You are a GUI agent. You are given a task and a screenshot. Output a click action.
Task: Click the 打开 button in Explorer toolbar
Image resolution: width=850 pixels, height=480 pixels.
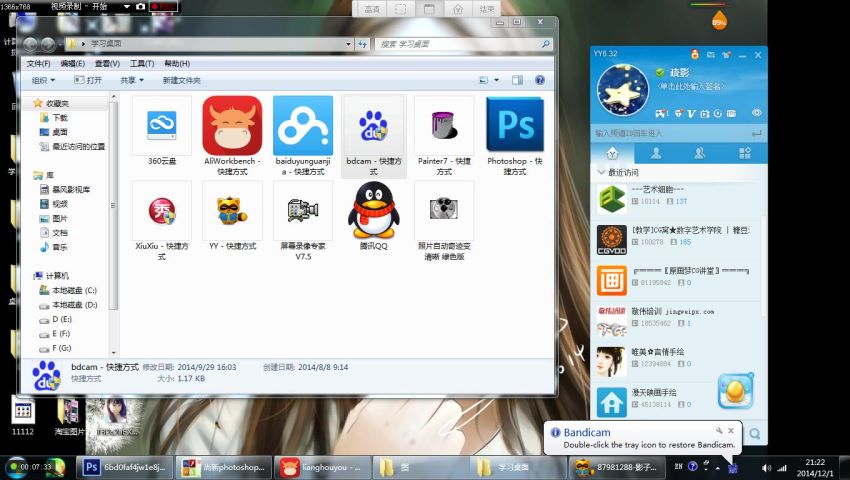[x=88, y=80]
